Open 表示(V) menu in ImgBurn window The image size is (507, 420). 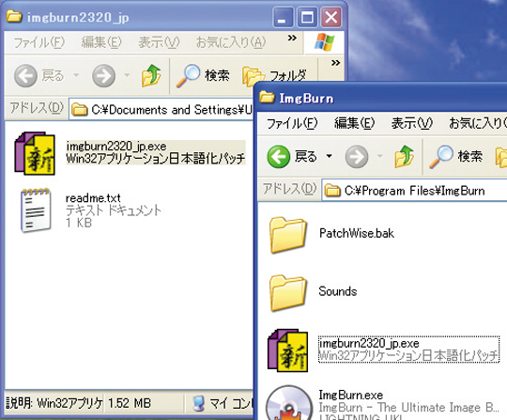411,123
